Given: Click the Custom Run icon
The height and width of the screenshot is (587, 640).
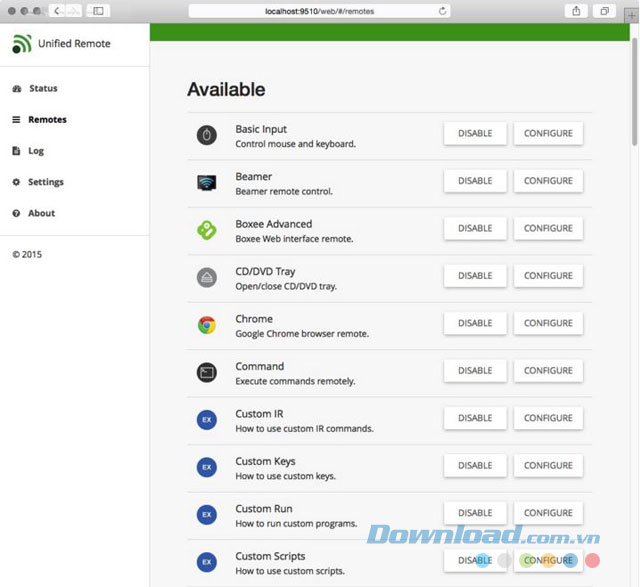Looking at the screenshot, I should tap(207, 514).
